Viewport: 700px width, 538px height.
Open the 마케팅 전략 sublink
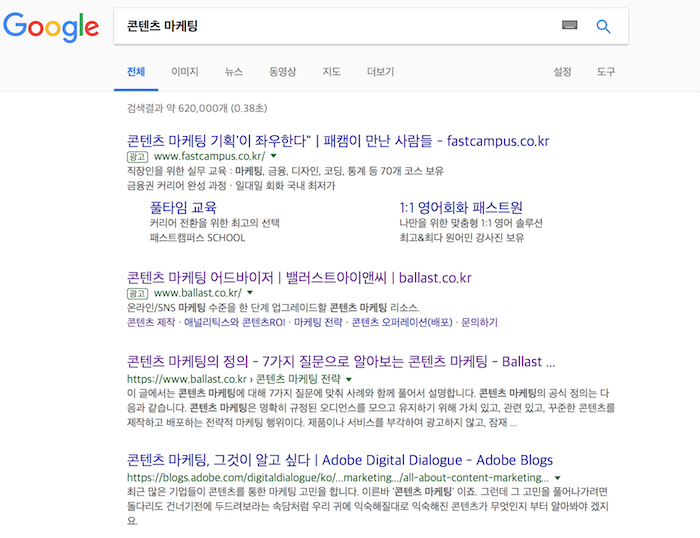(318, 322)
